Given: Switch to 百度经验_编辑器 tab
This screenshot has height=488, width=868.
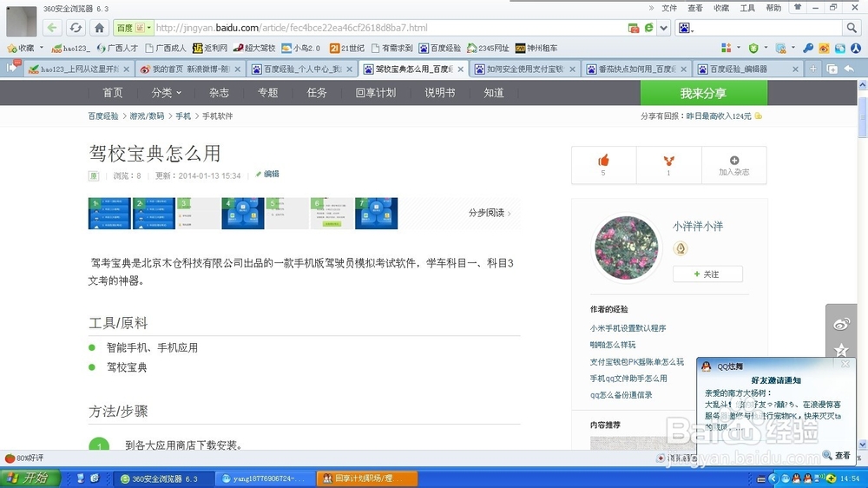Looking at the screenshot, I should [x=747, y=69].
